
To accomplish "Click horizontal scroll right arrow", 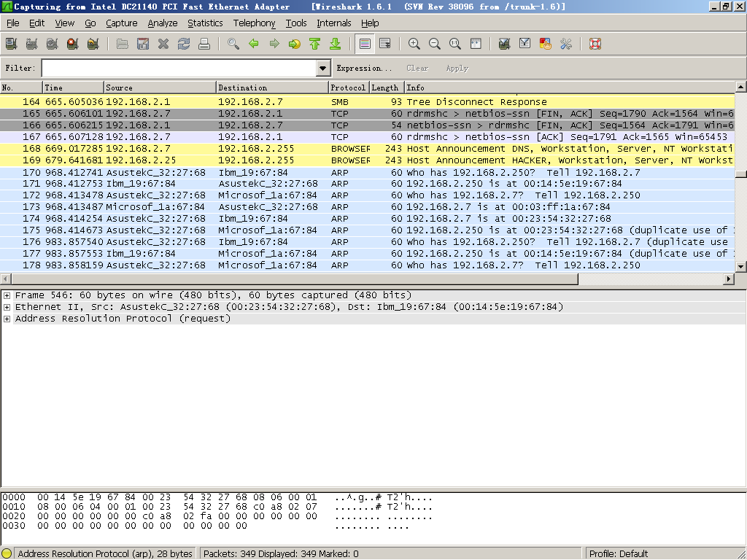I will [729, 279].
